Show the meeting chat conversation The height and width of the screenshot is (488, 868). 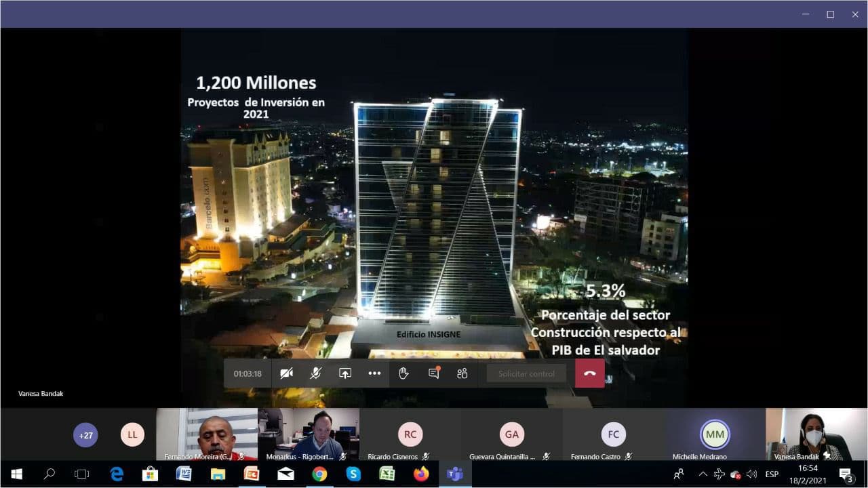434,373
